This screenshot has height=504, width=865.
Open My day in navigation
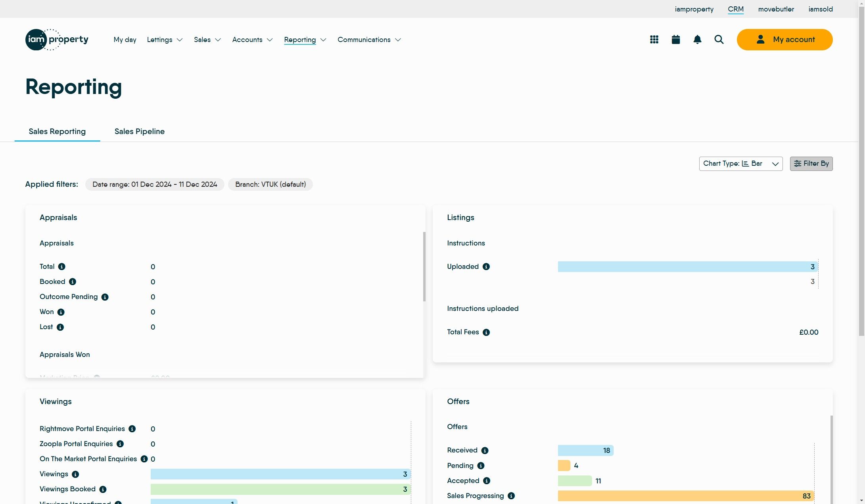coord(125,40)
